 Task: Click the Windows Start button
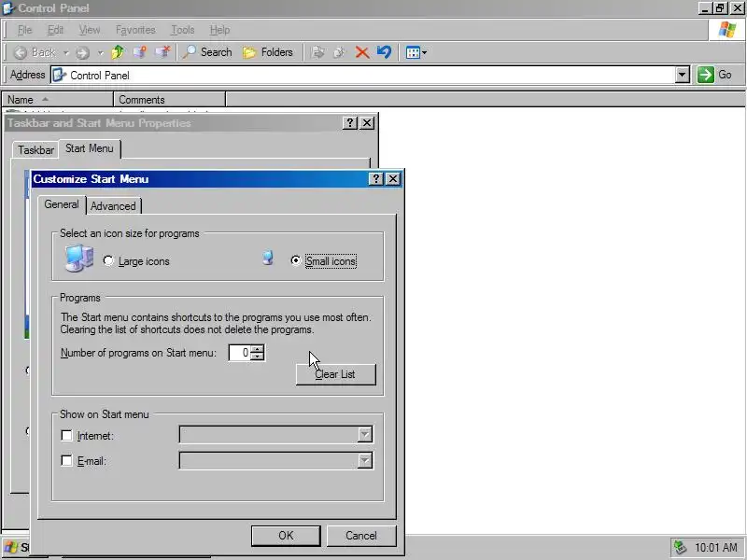(x=16, y=548)
